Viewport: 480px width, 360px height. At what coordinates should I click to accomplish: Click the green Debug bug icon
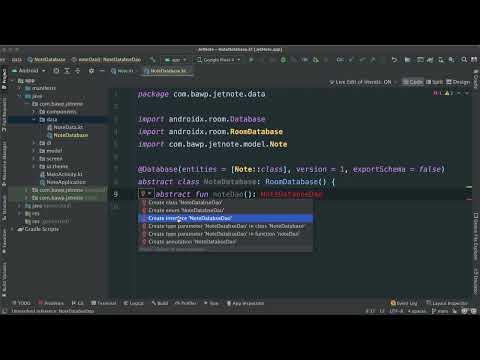click(x=283, y=60)
